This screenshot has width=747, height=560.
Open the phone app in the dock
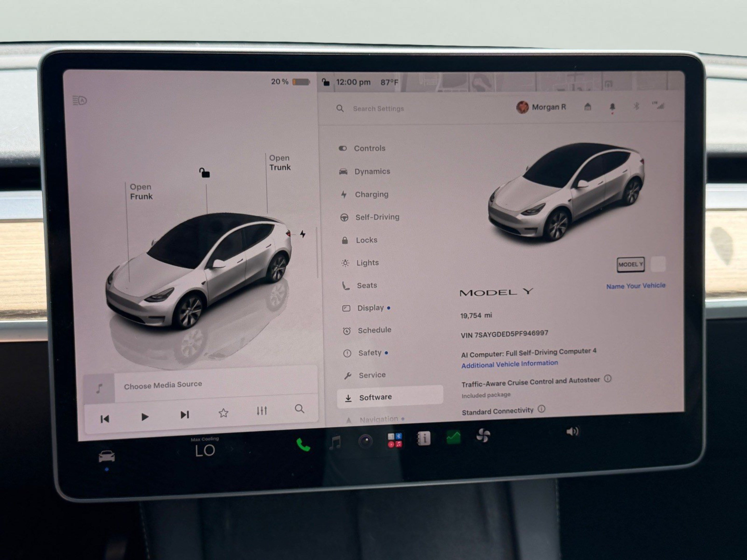coord(303,445)
